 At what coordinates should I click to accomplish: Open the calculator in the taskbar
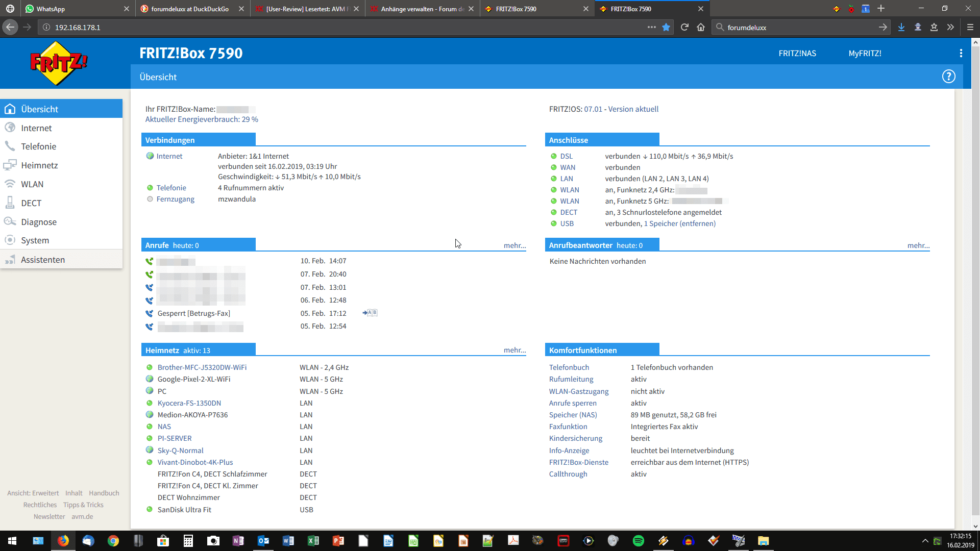tap(188, 541)
